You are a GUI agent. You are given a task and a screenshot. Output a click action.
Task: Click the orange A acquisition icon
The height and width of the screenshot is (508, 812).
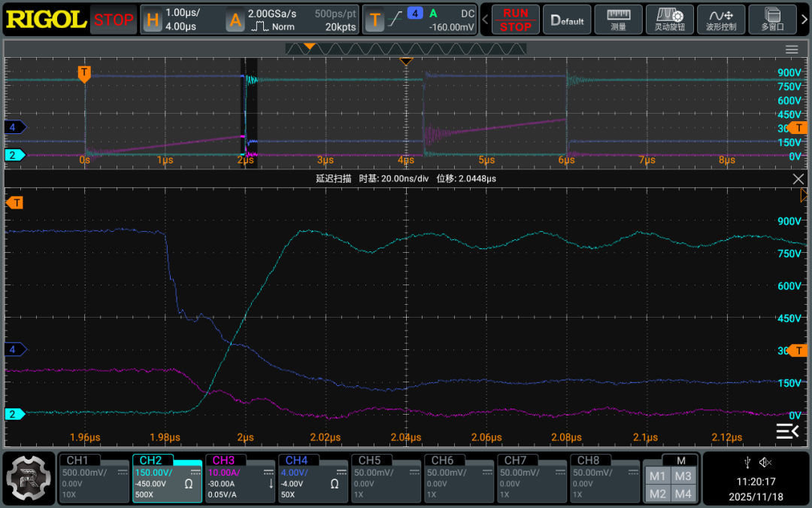pos(235,20)
